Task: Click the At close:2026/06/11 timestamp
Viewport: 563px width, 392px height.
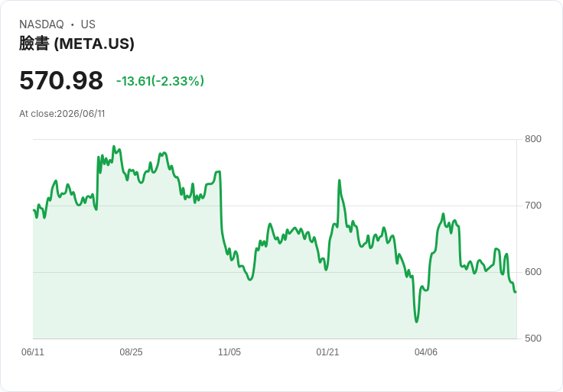Action: point(62,114)
